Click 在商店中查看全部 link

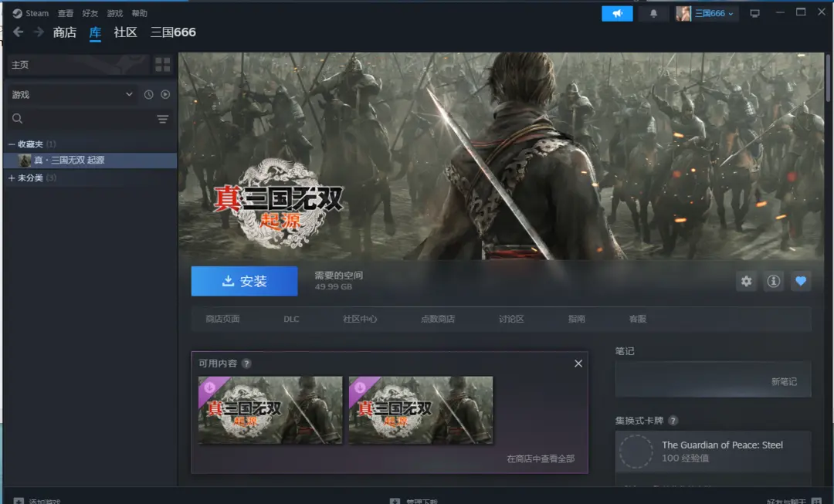click(x=541, y=458)
